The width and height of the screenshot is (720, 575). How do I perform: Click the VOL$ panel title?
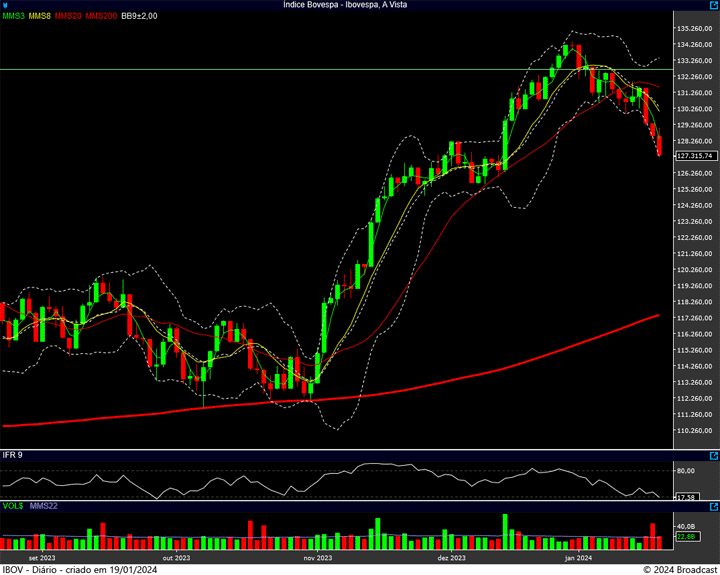coord(12,507)
